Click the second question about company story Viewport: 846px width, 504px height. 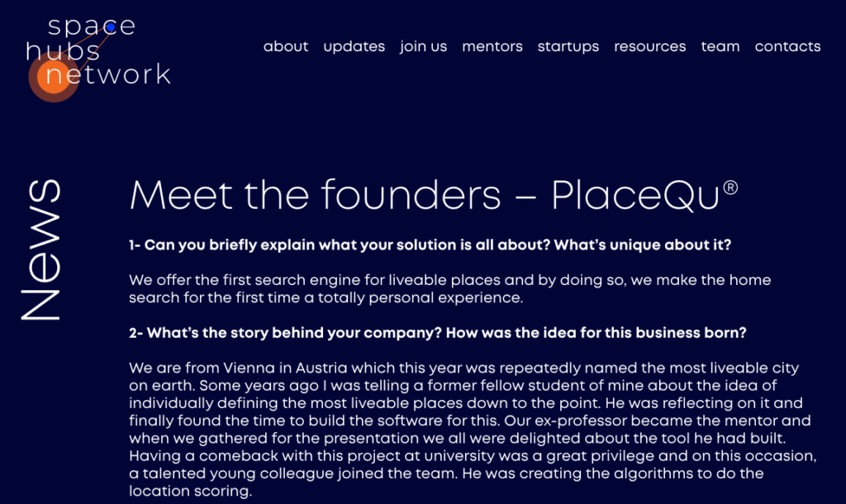click(x=438, y=333)
